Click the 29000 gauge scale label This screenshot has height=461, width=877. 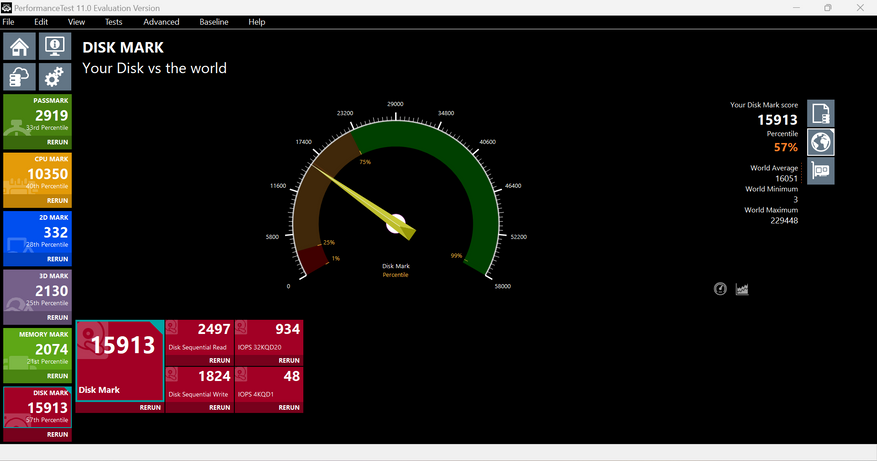point(395,104)
